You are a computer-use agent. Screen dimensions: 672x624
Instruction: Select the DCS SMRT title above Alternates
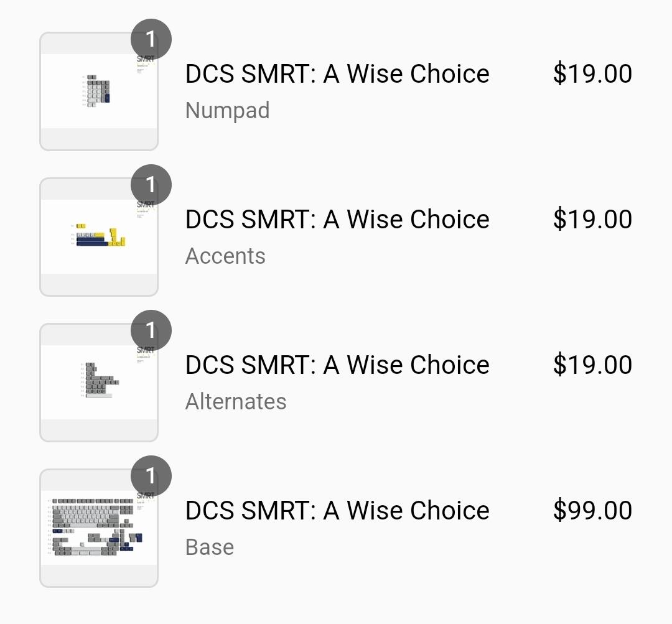tap(337, 365)
